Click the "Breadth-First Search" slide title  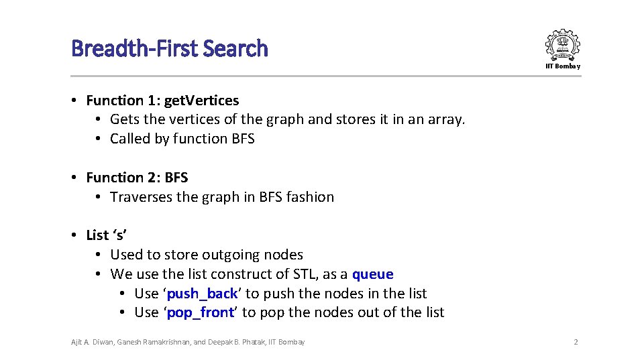(170, 48)
